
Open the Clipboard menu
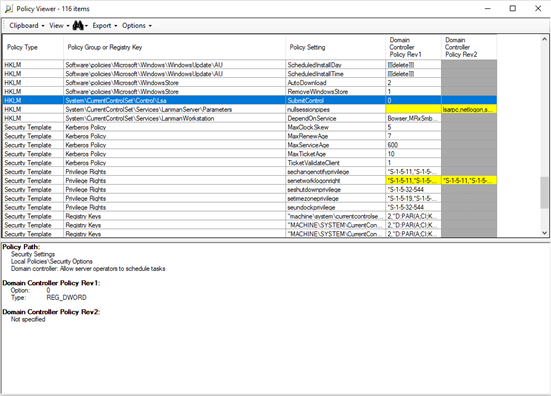(27, 26)
